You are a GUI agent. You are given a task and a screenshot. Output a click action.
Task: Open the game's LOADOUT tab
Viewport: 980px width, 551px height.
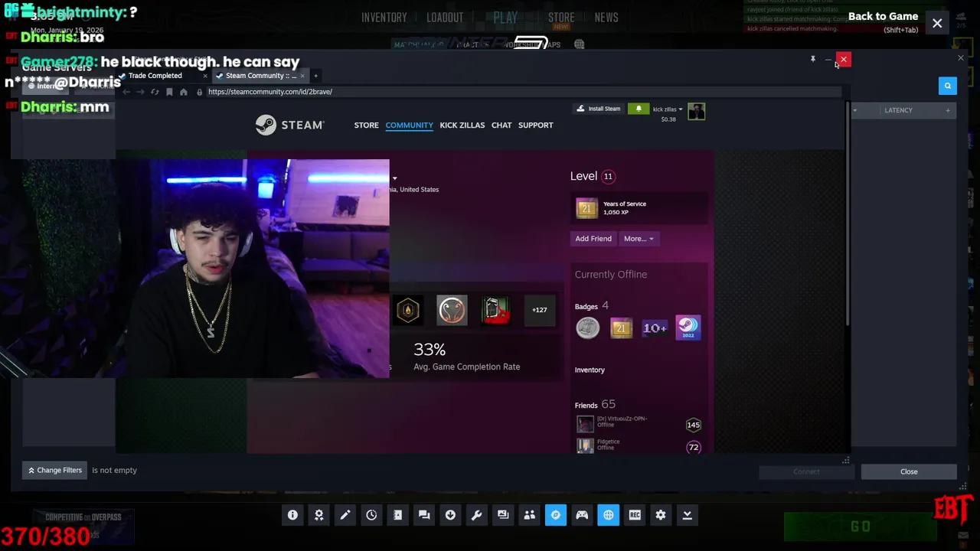[445, 18]
